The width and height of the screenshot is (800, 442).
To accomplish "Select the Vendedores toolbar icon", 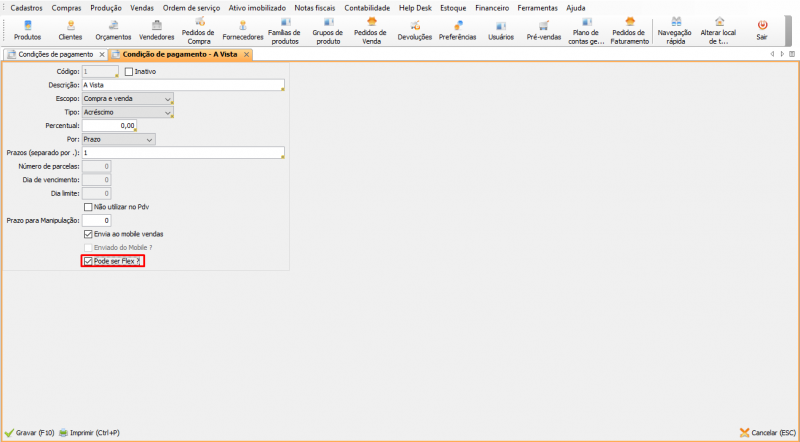I will 156,28.
